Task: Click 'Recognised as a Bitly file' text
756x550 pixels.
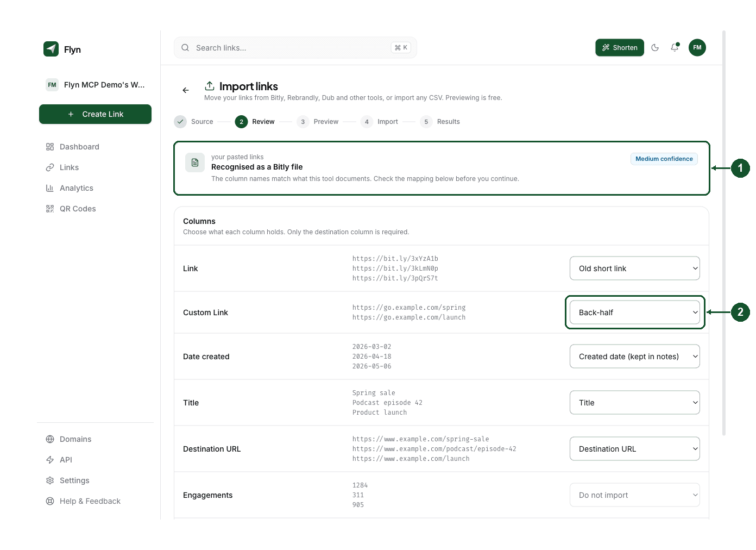Action: 257,167
